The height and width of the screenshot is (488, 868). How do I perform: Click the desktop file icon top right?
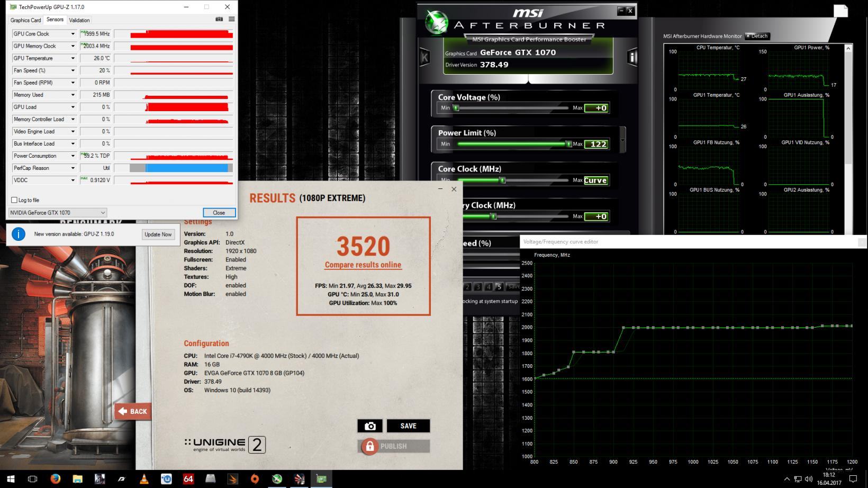point(840,11)
